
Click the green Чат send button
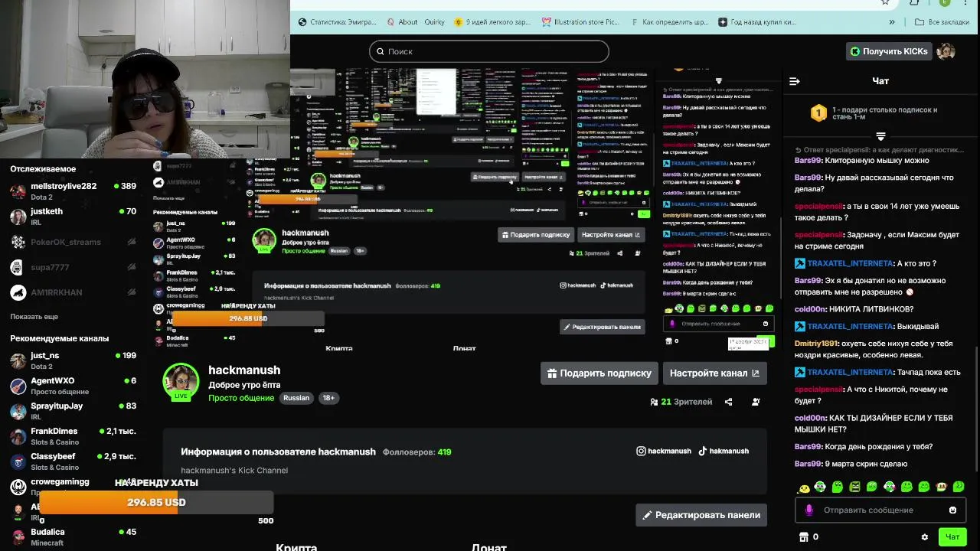(x=952, y=537)
